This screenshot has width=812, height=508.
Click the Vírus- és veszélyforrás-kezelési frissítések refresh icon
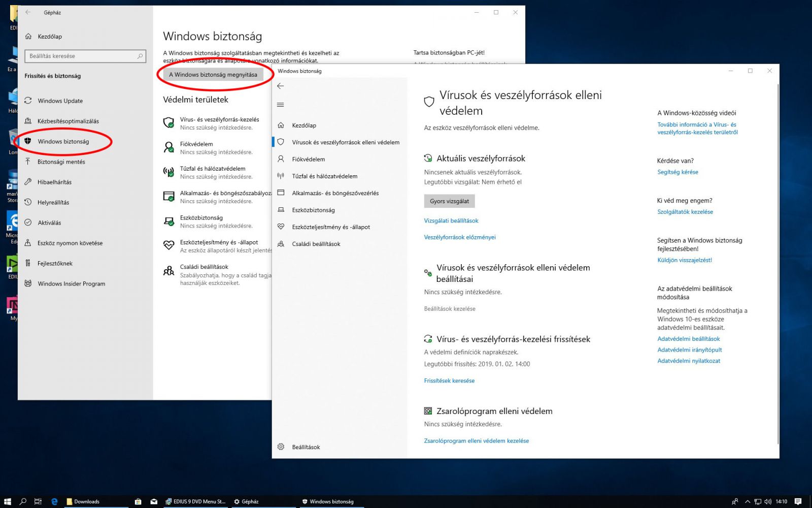tap(428, 339)
